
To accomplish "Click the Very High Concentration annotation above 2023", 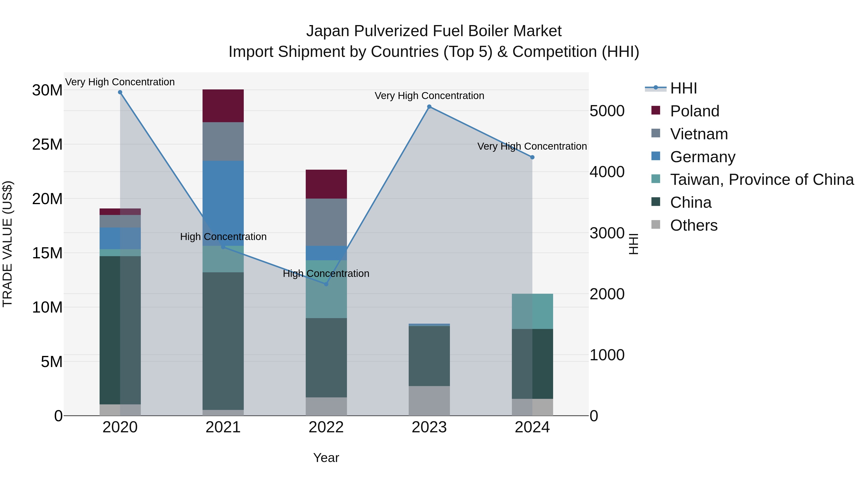I will pos(429,96).
